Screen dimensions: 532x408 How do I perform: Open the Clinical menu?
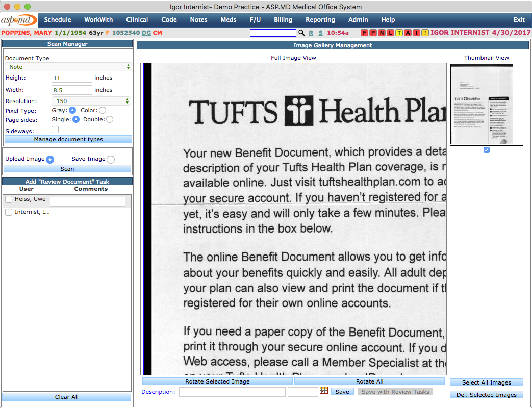click(x=137, y=20)
